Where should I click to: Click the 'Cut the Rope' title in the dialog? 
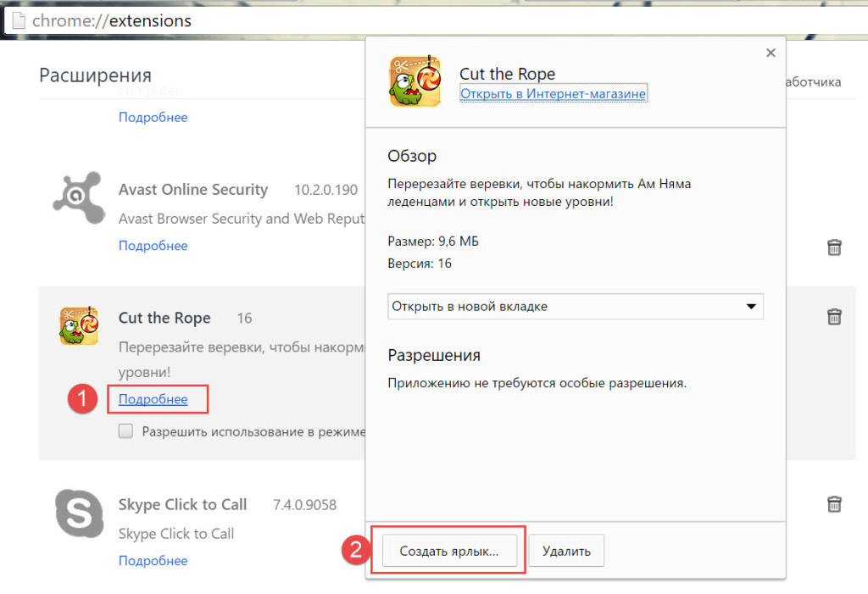click(507, 74)
